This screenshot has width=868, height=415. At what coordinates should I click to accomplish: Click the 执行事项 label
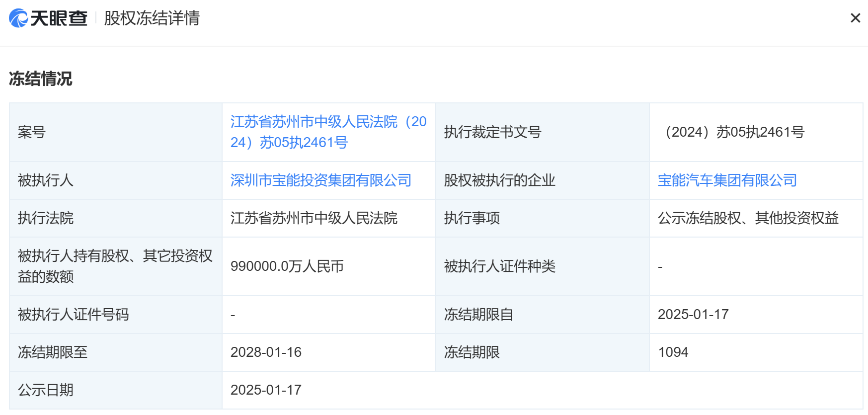tap(472, 218)
